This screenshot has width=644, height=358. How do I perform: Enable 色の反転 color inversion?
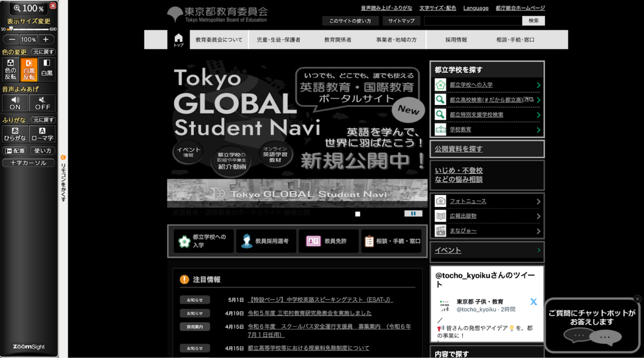point(10,69)
